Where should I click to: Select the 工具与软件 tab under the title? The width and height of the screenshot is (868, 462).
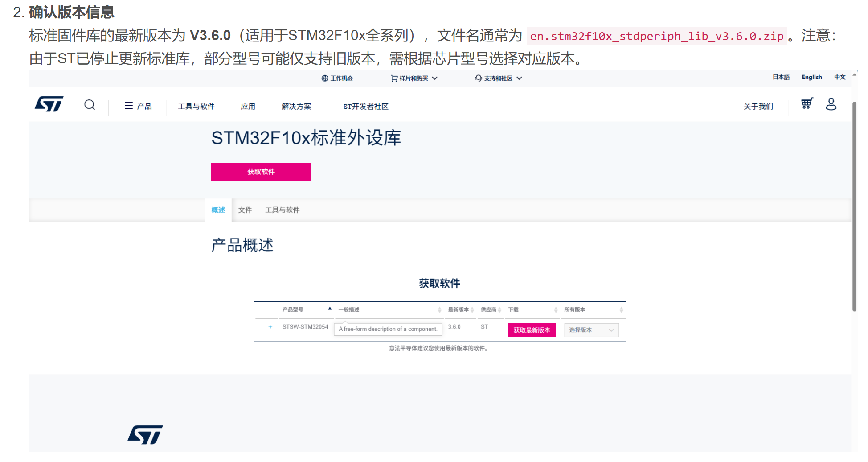[283, 210]
